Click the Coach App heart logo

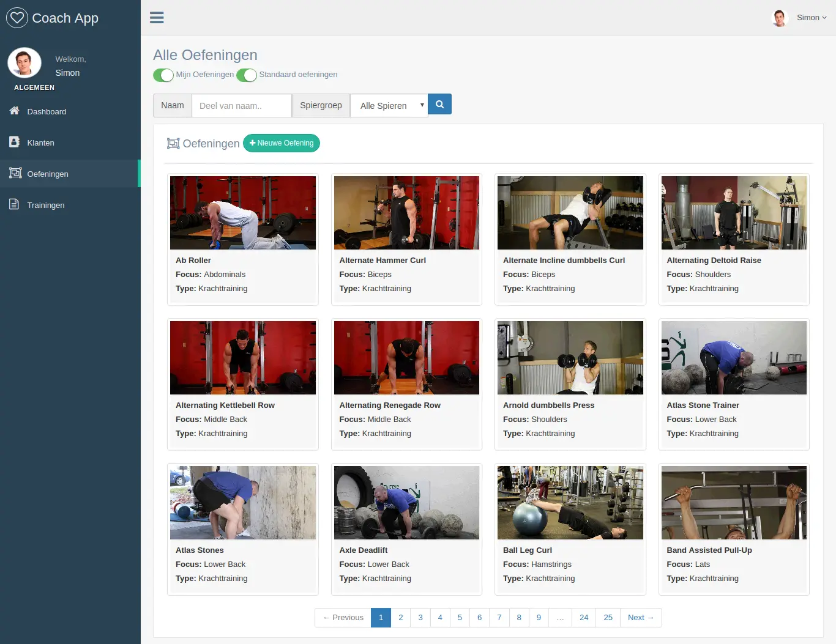pyautogui.click(x=17, y=18)
